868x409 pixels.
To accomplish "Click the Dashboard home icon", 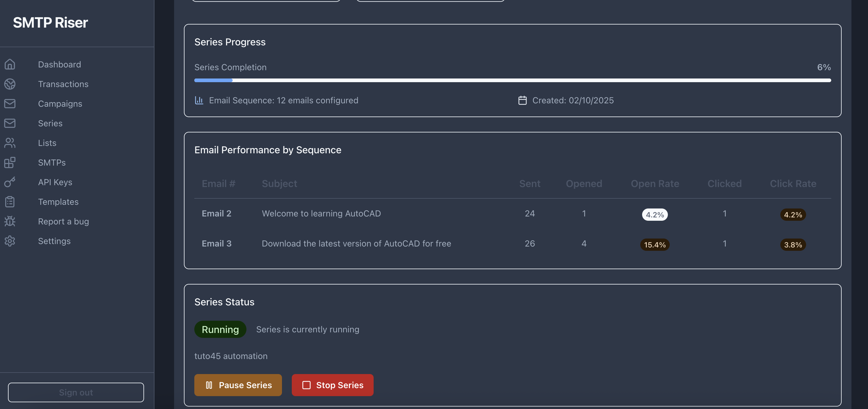I will [x=10, y=64].
